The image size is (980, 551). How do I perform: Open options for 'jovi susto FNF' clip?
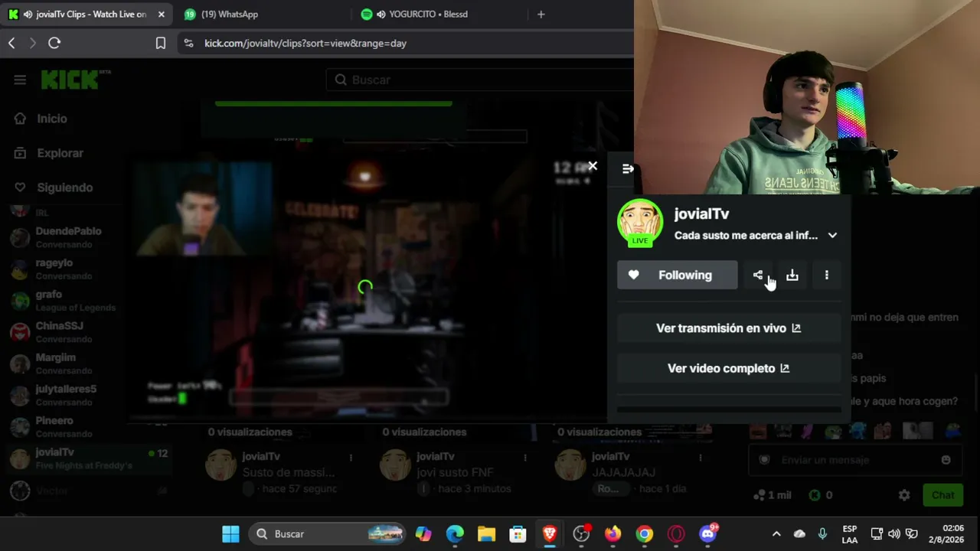point(525,458)
